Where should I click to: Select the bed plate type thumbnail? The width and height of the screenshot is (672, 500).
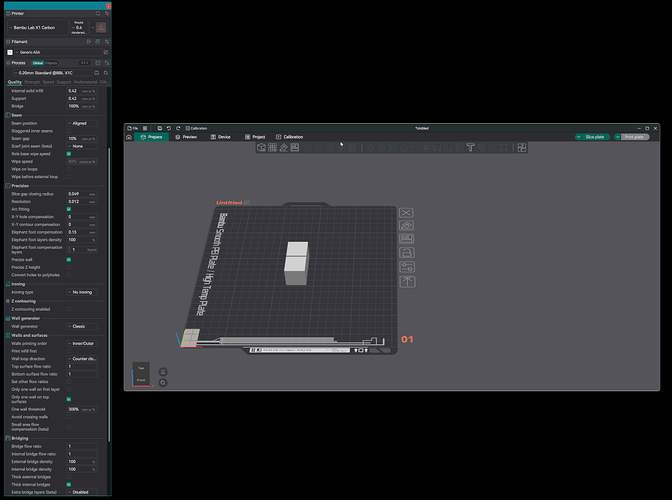[x=101, y=27]
